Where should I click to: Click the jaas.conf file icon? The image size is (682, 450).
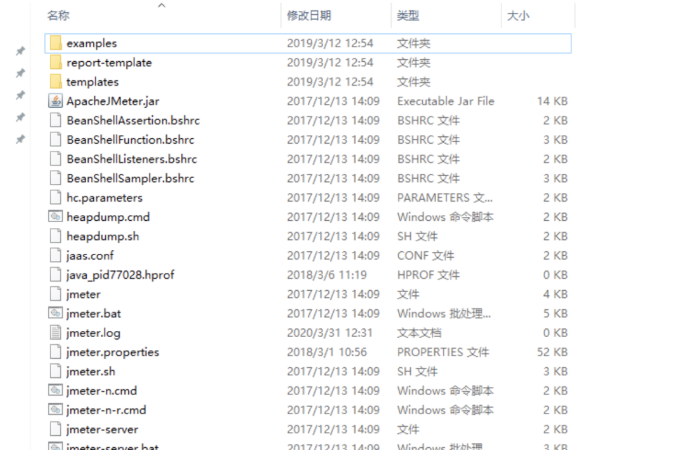click(x=55, y=255)
